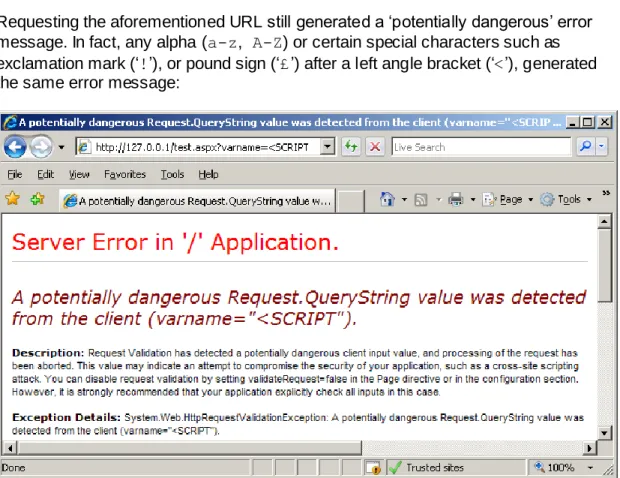Open the recent pages dropdown arrow
This screenshot has height=478, width=620.
61,147
